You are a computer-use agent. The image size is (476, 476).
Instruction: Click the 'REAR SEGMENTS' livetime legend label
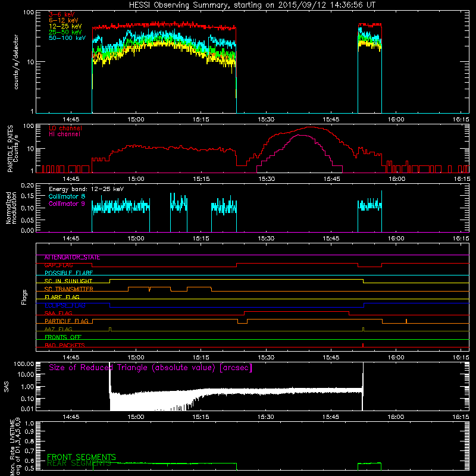coord(79,464)
